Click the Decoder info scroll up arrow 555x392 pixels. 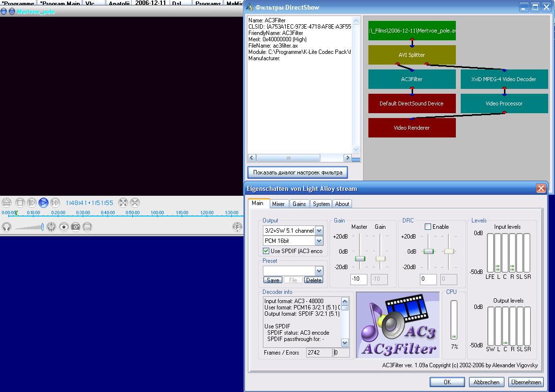pyautogui.click(x=345, y=301)
